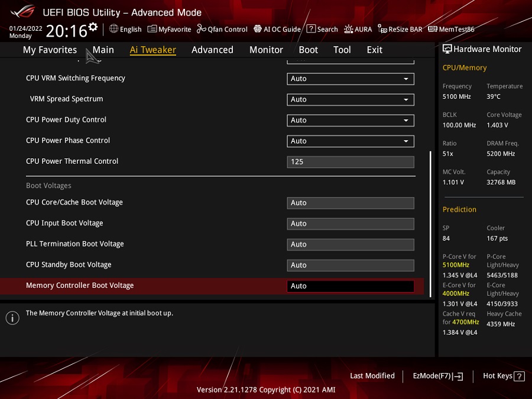Switch to EzMode(F7)
The height and width of the screenshot is (399, 532).
point(437,376)
